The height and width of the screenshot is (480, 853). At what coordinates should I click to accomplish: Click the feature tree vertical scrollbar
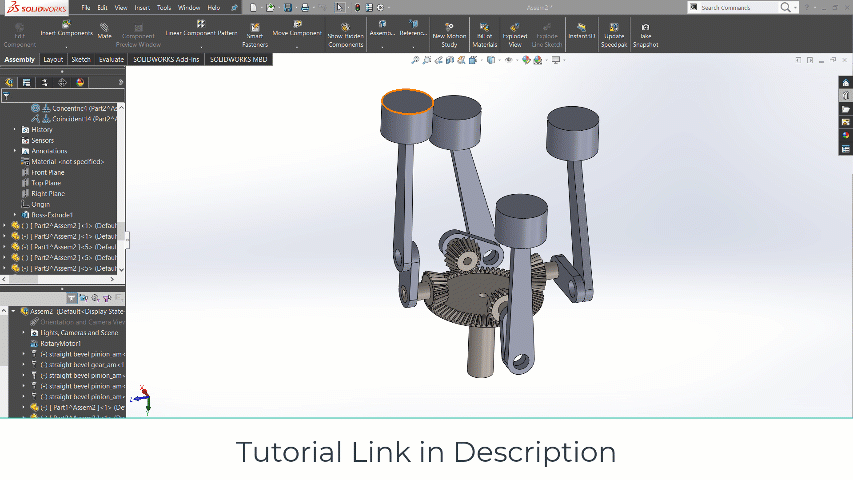(x=121, y=188)
